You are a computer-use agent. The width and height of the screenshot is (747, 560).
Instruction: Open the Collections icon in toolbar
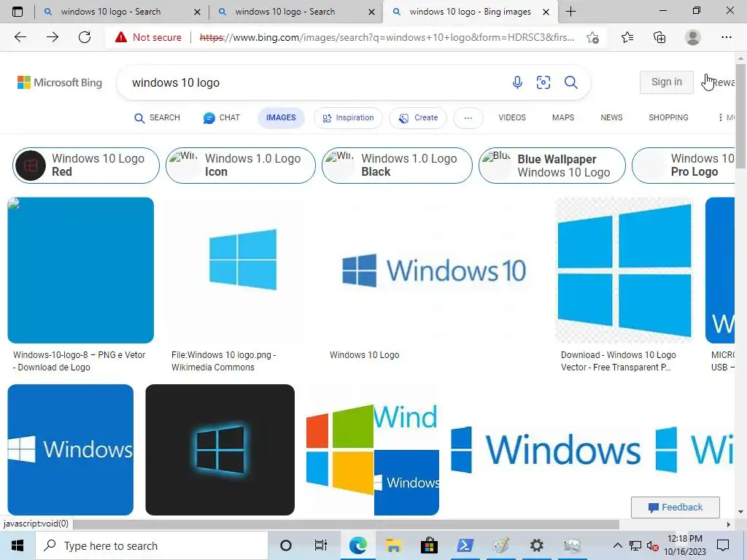click(x=659, y=37)
